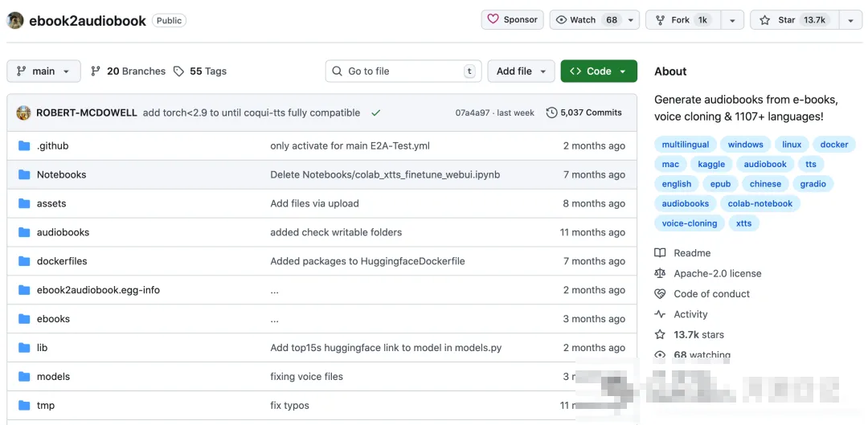
Task: Click the Fork icon
Action: [x=661, y=20]
